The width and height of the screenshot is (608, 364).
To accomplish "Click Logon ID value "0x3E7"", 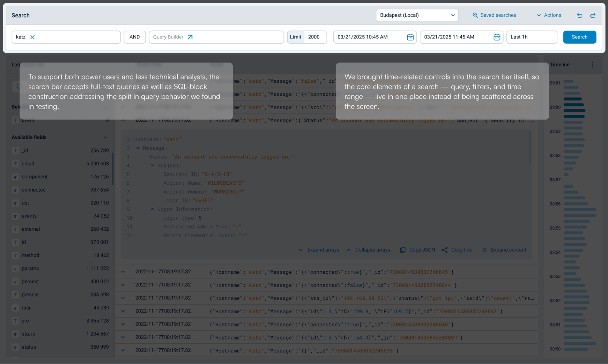I will point(203,200).
